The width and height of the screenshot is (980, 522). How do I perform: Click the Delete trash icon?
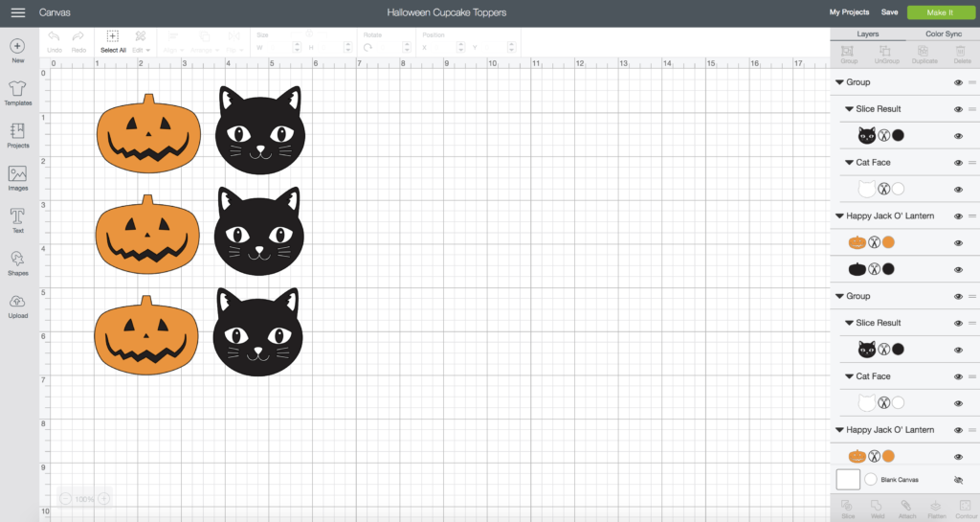coord(961,52)
